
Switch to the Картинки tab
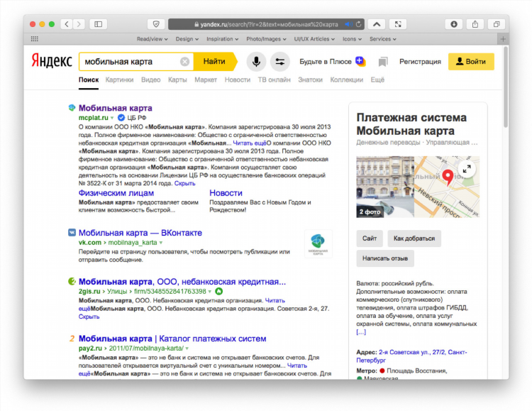(x=119, y=80)
